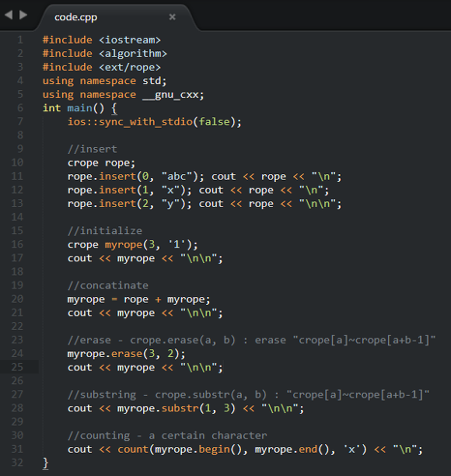Place cursor at end of line 25
The height and width of the screenshot is (476, 451).
[223, 367]
